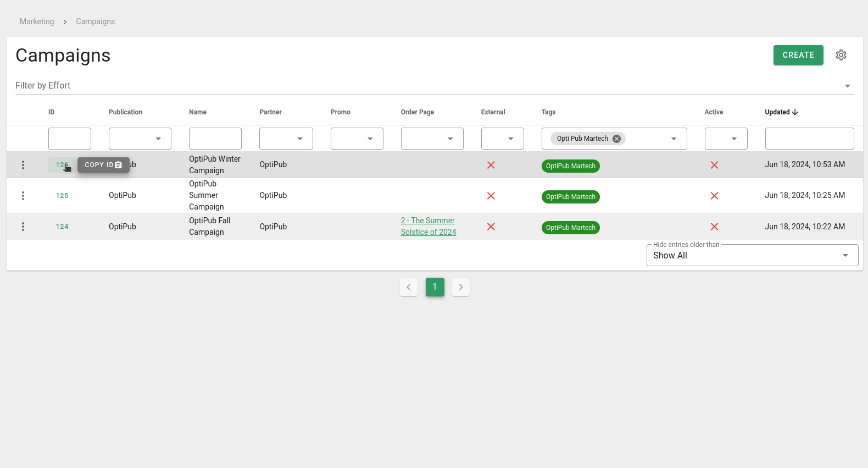868x468 pixels.
Task: Sort by Promo column header
Action: (x=341, y=112)
